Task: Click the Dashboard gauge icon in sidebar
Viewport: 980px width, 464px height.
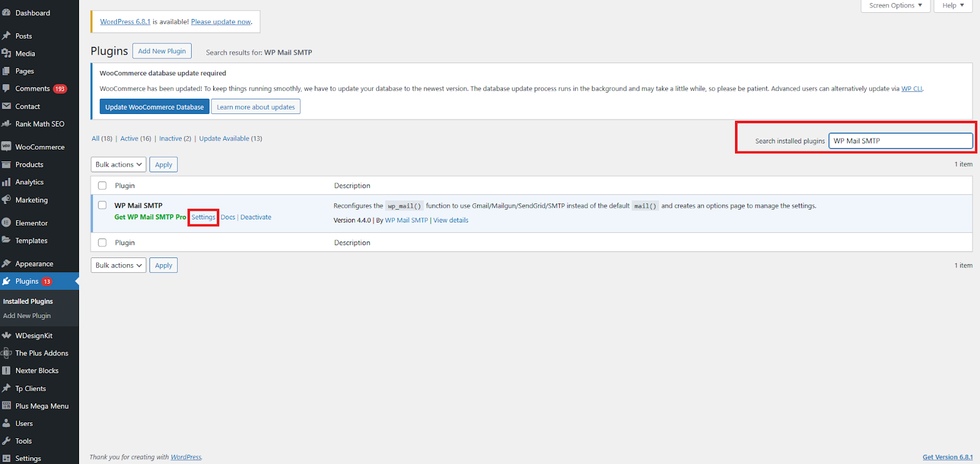Action: coord(6,13)
